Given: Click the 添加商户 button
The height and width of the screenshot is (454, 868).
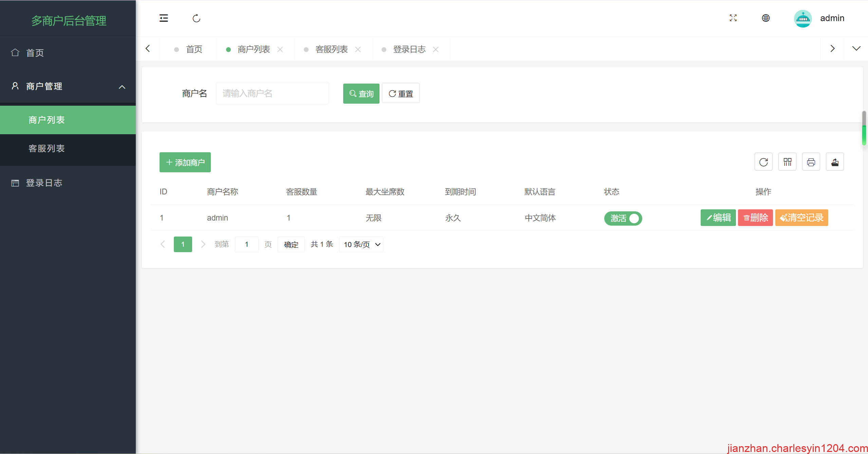Looking at the screenshot, I should pos(185,162).
